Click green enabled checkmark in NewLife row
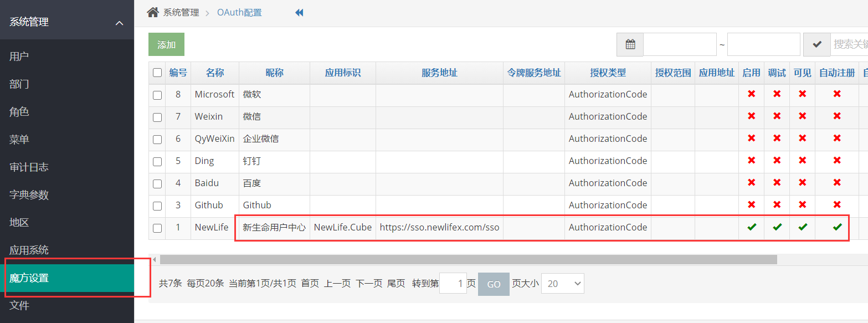Image resolution: width=868 pixels, height=323 pixels. (751, 227)
